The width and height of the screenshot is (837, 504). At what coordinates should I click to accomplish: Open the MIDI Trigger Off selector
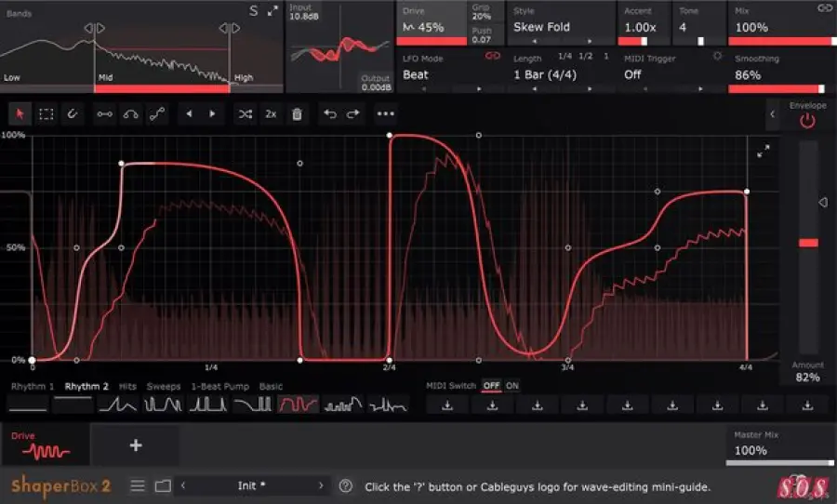click(632, 74)
